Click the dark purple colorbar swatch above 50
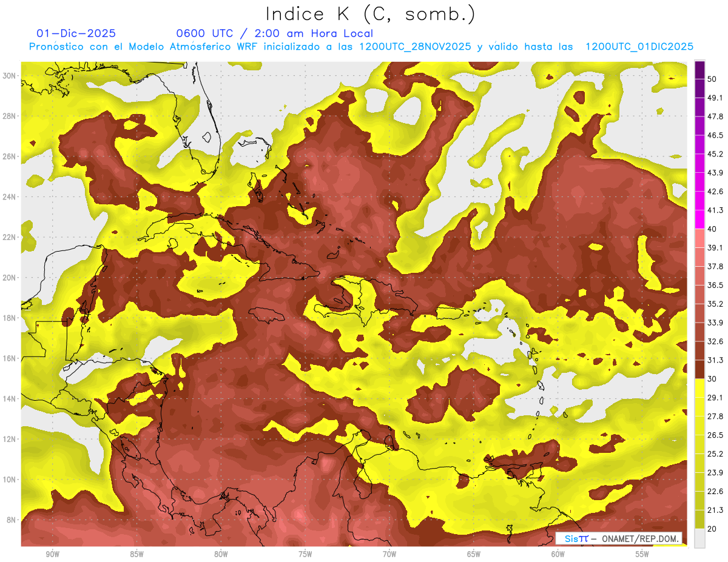 699,69
